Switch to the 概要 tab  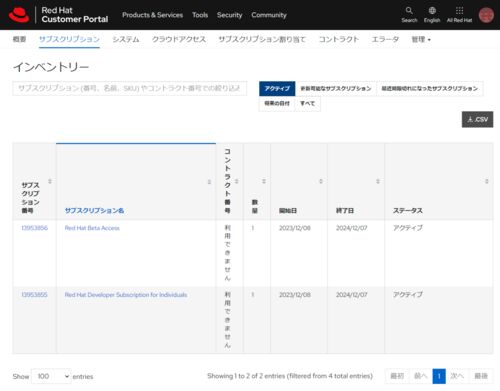point(19,39)
